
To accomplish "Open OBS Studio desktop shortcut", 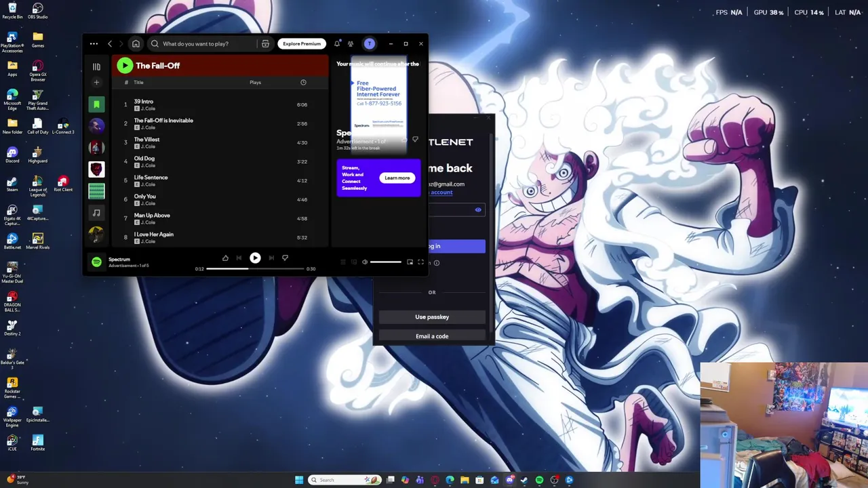I will (x=38, y=11).
